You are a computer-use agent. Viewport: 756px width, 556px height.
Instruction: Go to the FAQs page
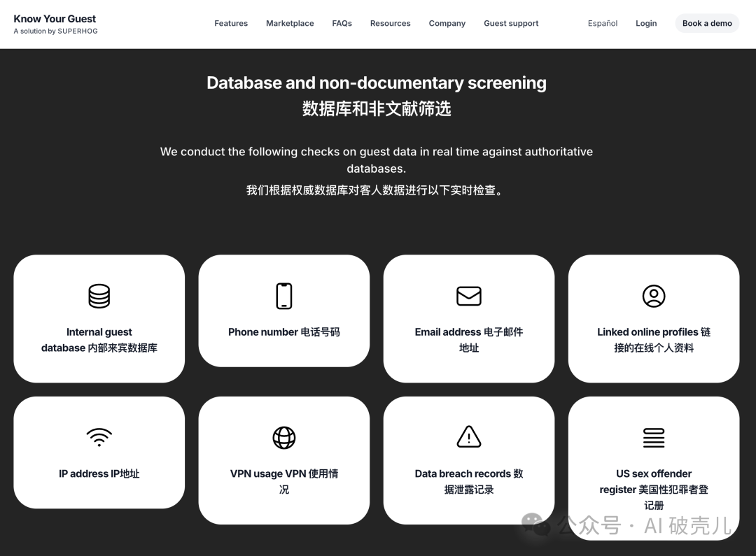coord(342,23)
